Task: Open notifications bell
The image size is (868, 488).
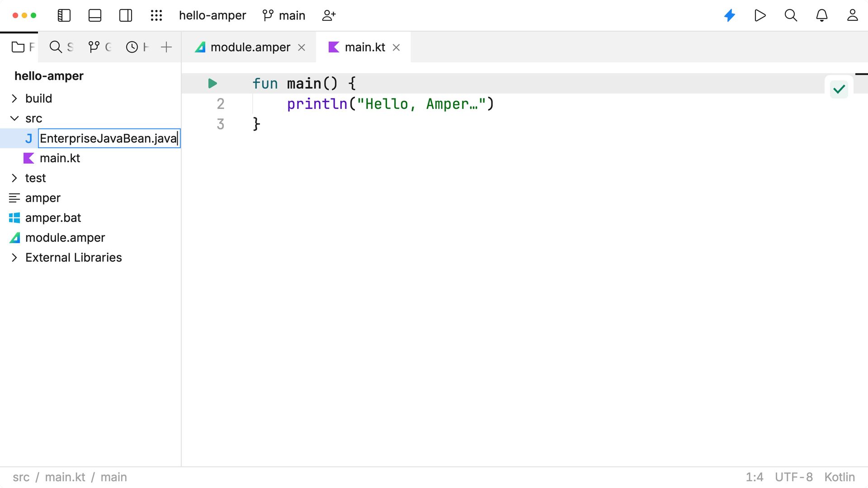Action: [x=821, y=15]
